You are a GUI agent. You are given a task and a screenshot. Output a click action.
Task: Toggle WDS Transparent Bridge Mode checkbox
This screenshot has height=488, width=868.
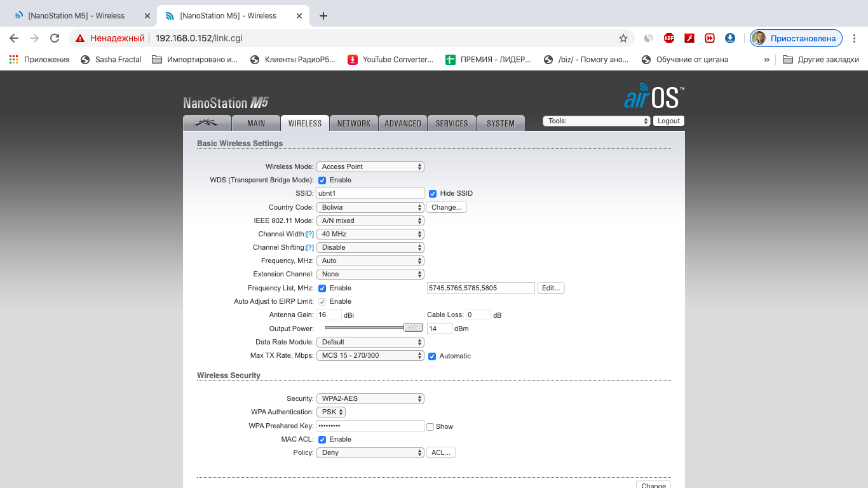pos(322,180)
